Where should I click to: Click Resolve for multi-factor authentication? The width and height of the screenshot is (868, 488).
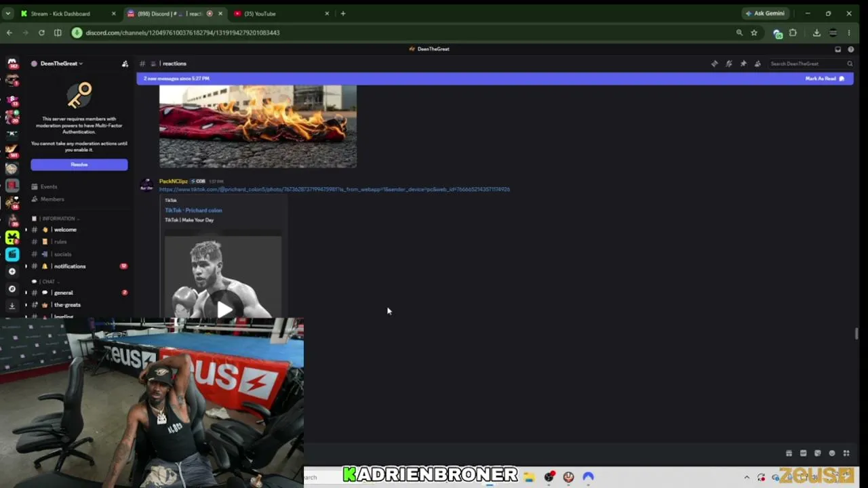point(79,165)
